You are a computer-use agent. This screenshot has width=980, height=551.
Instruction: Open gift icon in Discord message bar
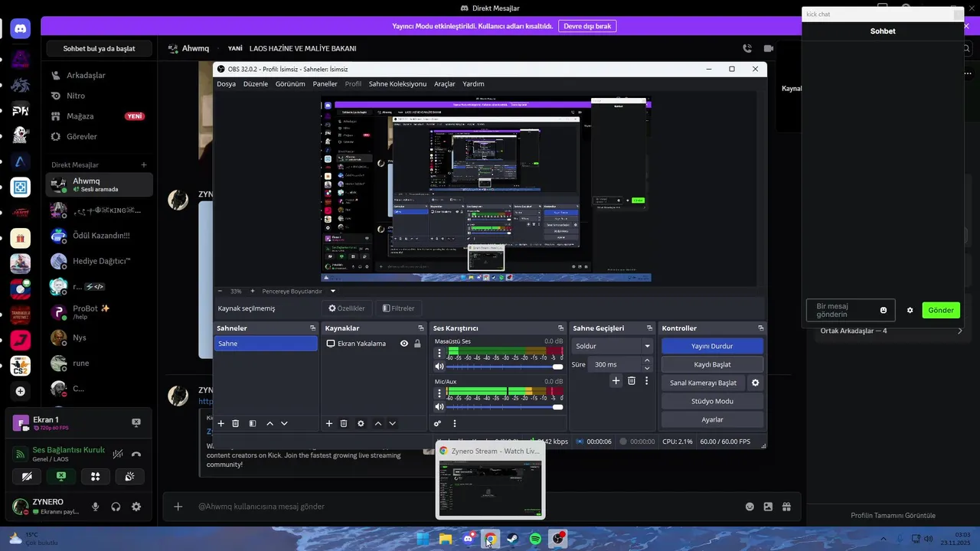[786, 507]
